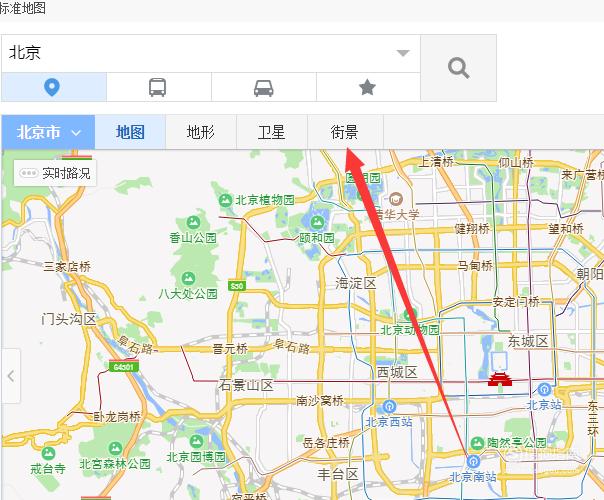Switch to bus route planning icon
This screenshot has height=500, width=604.
click(x=158, y=87)
